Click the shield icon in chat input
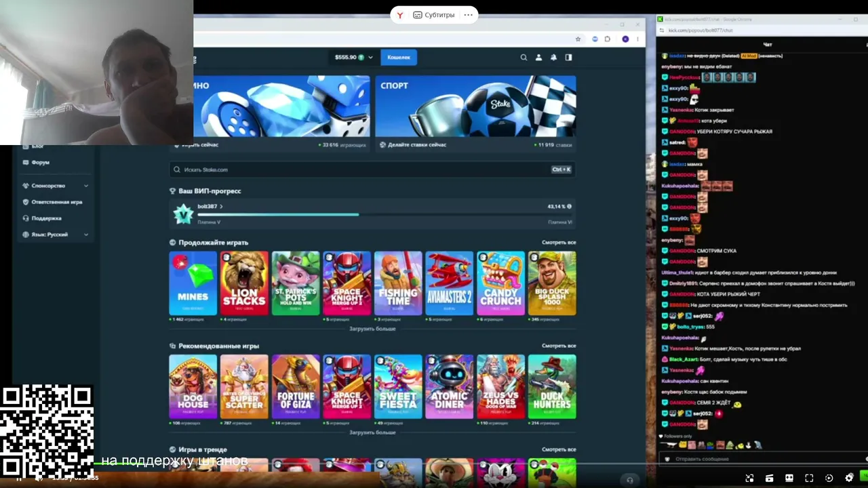Image resolution: width=868 pixels, height=488 pixels. pos(667,459)
